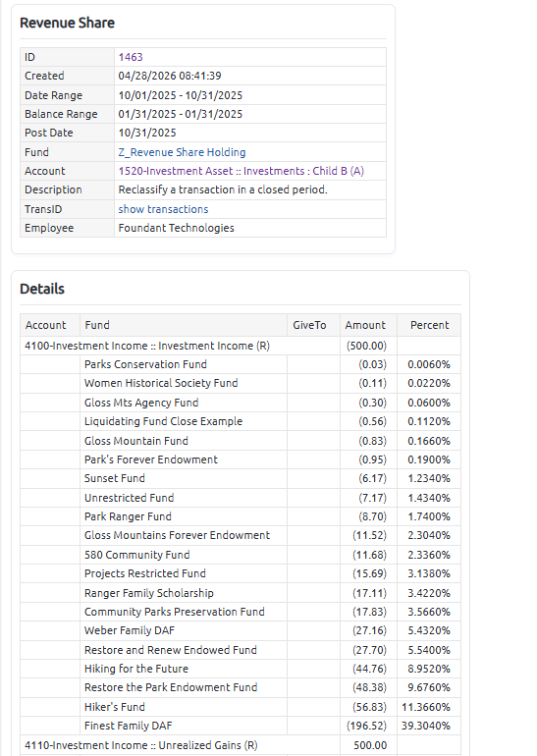
Task: Click the Weber Family DAF fund cell
Action: [x=184, y=630]
